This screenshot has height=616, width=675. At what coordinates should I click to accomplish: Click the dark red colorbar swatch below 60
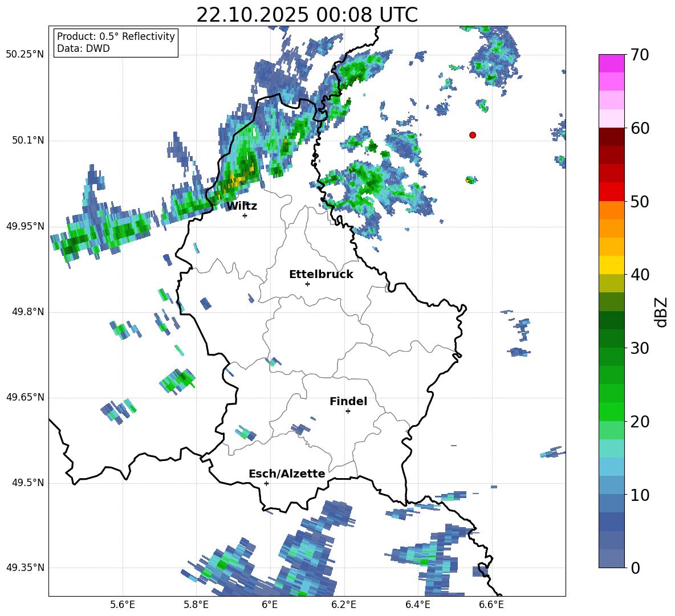(611, 137)
